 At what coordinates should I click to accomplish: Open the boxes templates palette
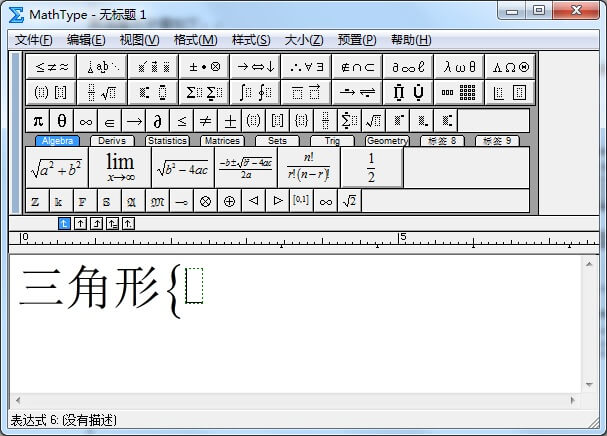pyautogui.click(x=510, y=93)
